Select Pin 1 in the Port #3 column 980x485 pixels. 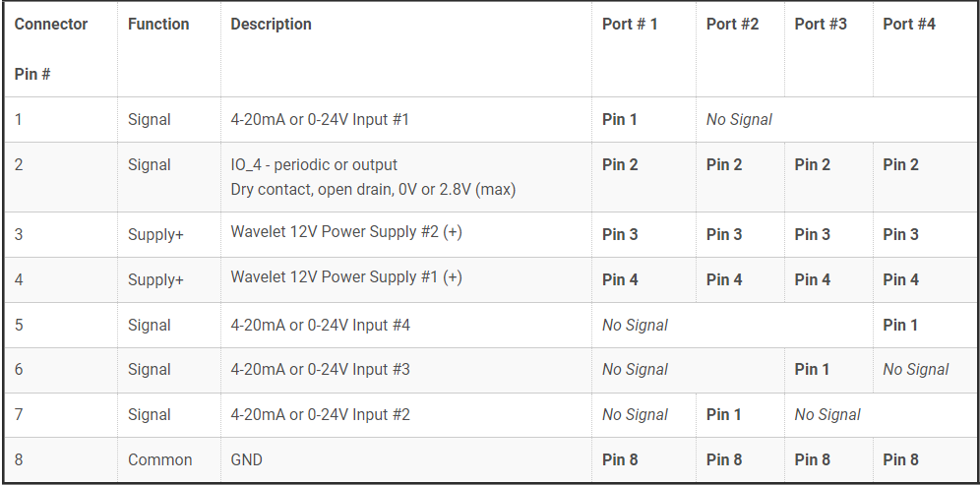[811, 369]
